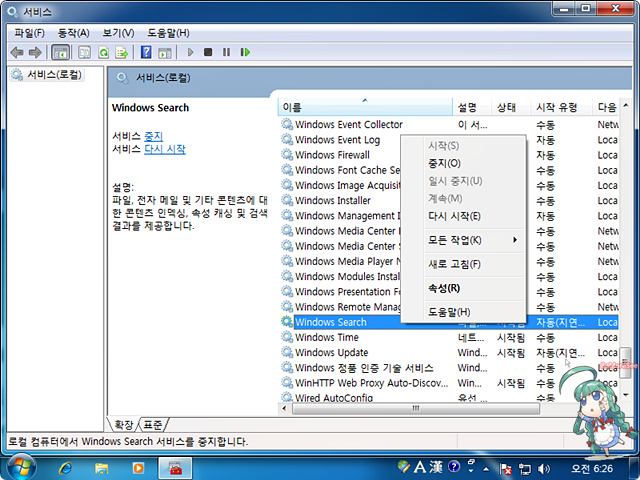
Task: Click the Back arrow in the toolbar
Action: pos(16,52)
